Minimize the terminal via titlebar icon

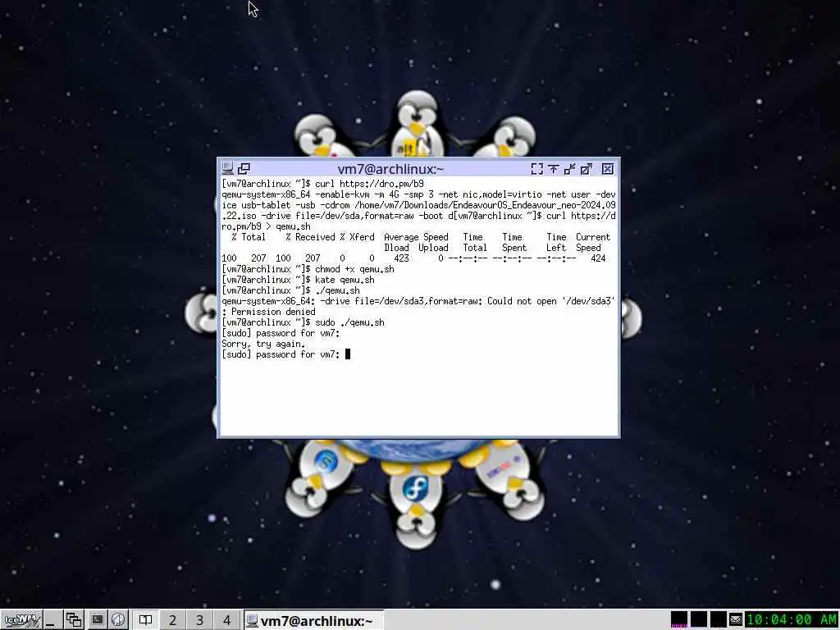pos(570,169)
